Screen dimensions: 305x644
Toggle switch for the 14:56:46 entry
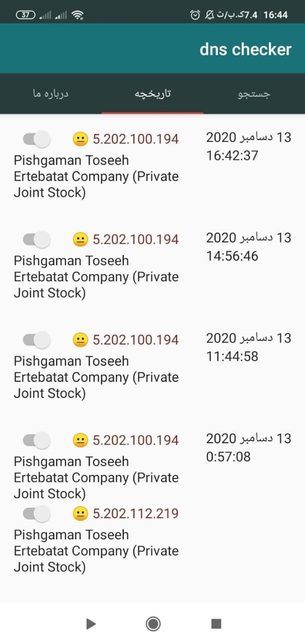tap(37, 239)
